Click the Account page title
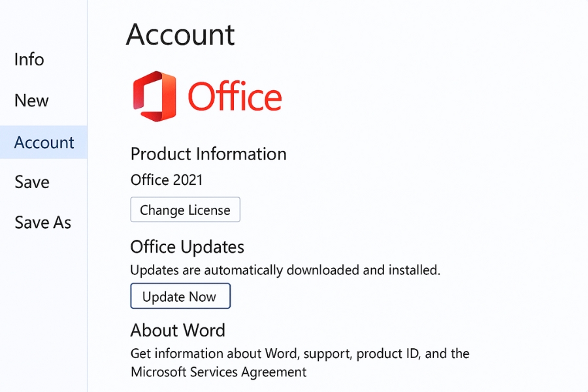The image size is (588, 392). [180, 34]
